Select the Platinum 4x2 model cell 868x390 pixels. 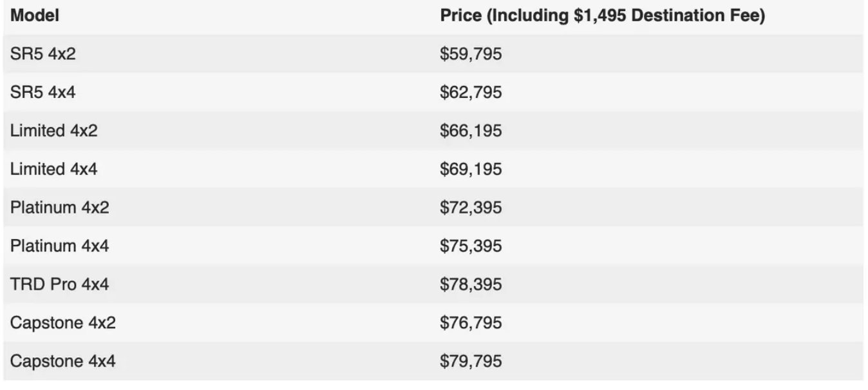tap(60, 207)
